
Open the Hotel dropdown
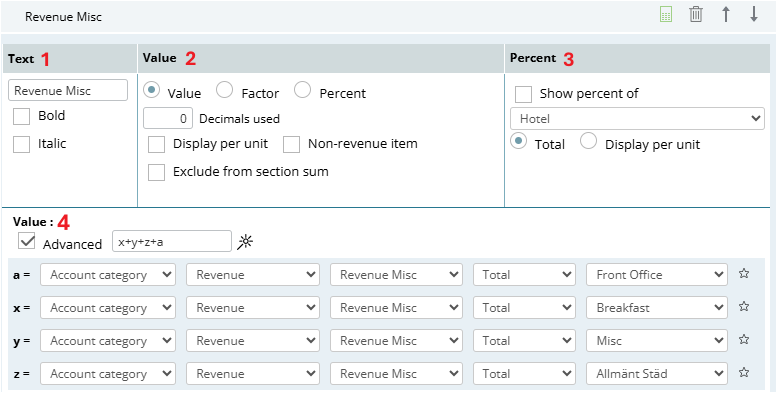click(x=637, y=119)
